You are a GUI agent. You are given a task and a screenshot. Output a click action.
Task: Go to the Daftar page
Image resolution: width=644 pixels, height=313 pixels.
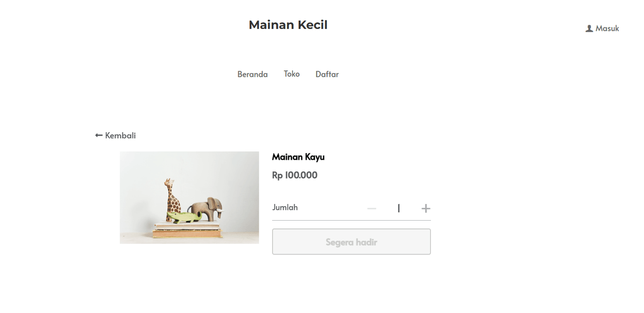[327, 74]
